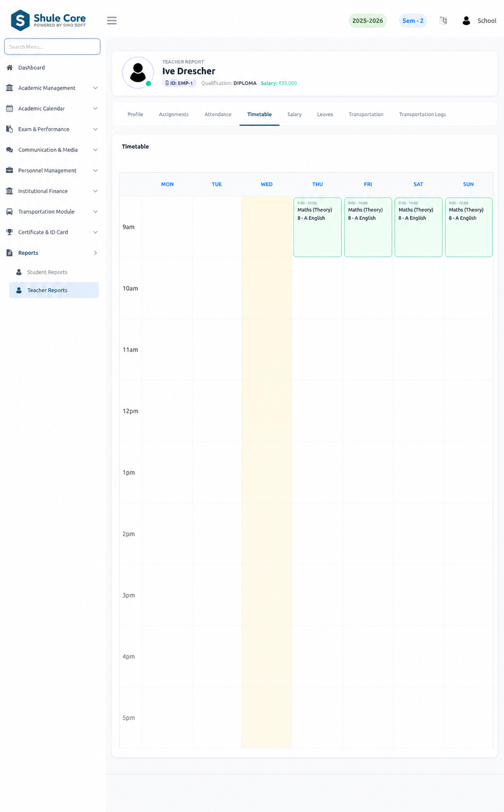
Task: Click Ive Drescher's profile picture
Action: (138, 72)
